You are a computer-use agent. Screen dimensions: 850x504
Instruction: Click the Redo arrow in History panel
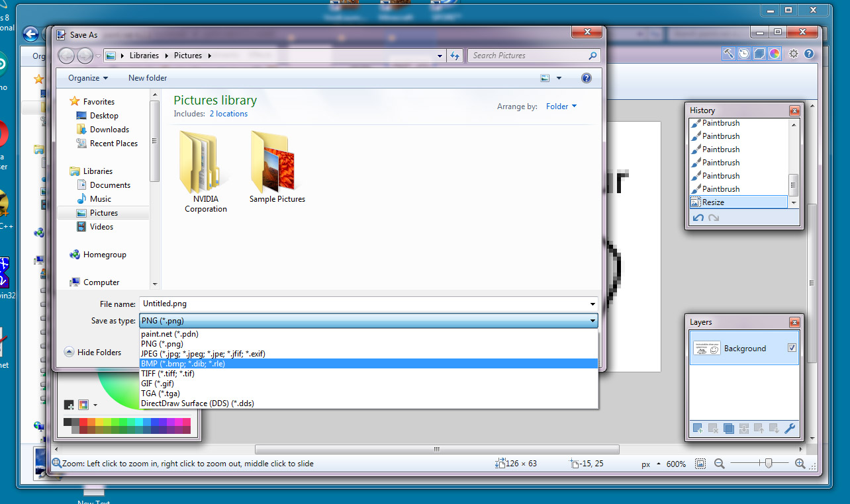tap(714, 218)
